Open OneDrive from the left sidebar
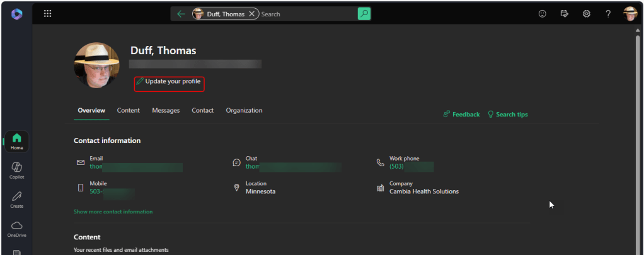 point(17,229)
